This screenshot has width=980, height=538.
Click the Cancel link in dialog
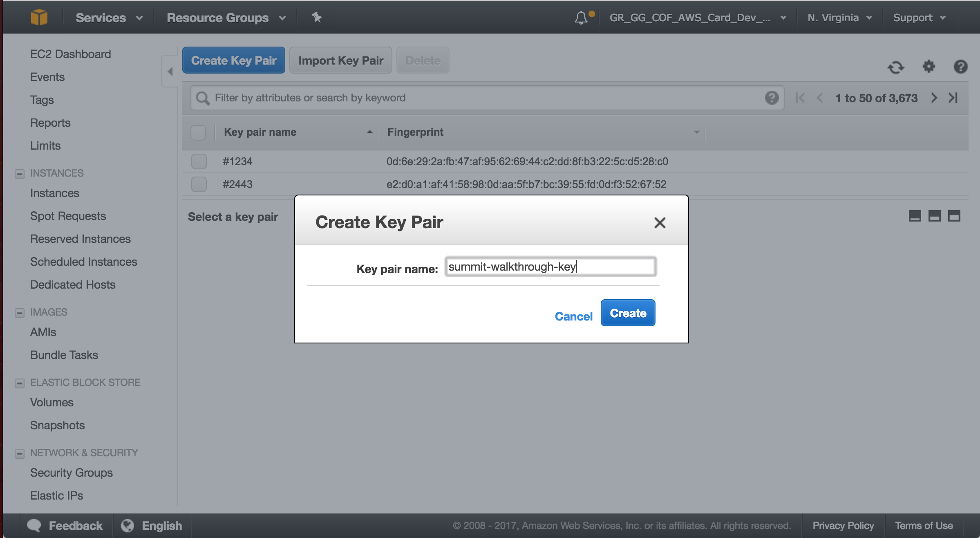click(x=573, y=316)
